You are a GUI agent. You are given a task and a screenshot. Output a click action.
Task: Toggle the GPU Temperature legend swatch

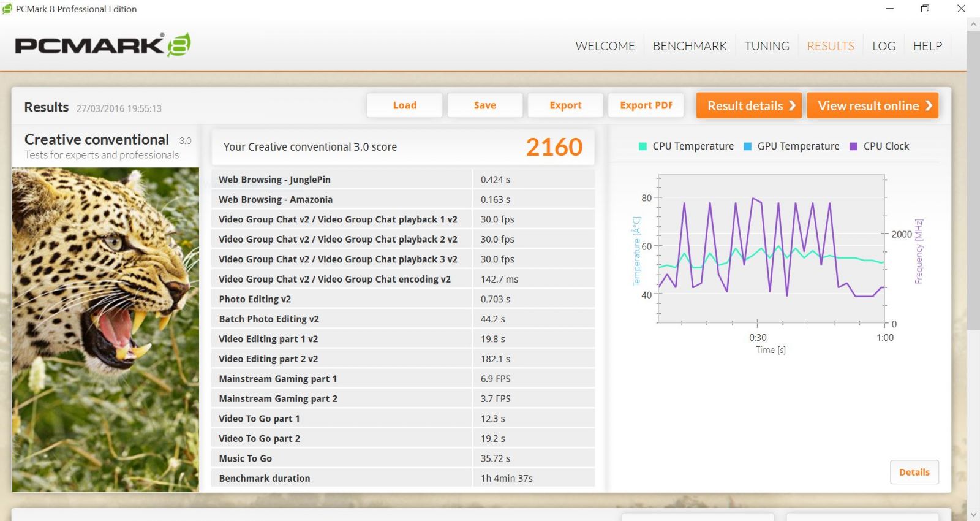tap(747, 146)
